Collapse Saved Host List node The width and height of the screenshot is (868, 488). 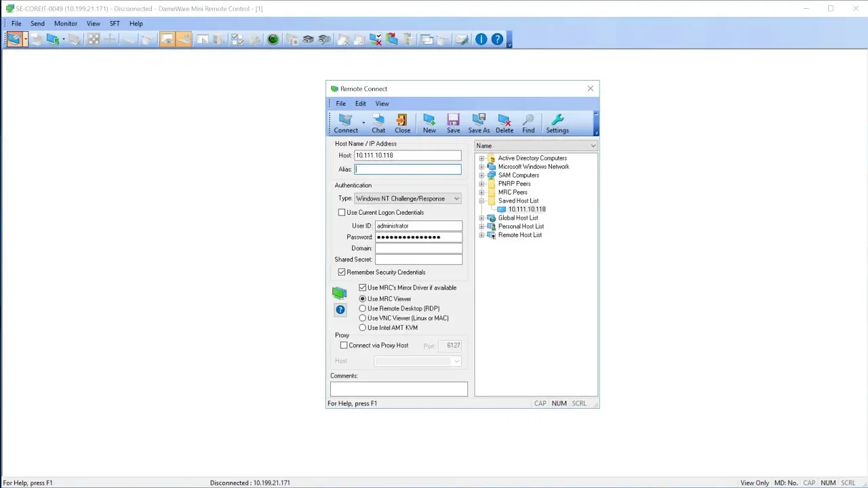(481, 201)
